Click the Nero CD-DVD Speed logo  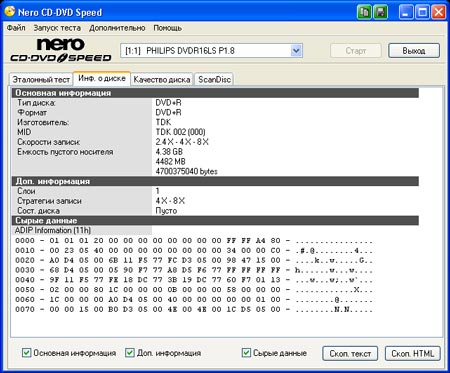coord(60,50)
